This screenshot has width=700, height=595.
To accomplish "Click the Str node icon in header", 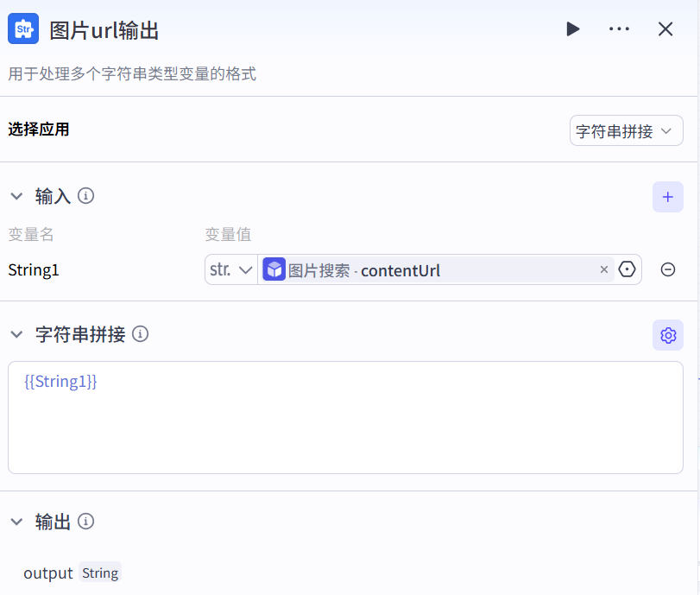I will coord(23,29).
